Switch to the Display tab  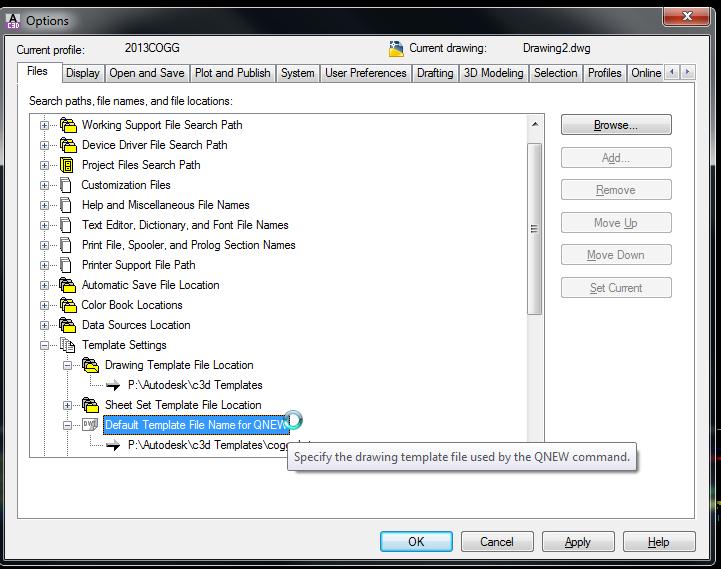point(83,73)
